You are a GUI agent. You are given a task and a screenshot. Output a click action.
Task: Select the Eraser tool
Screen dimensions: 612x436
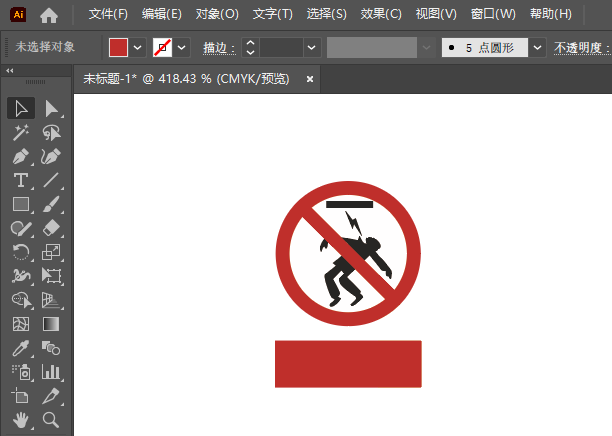click(x=51, y=228)
